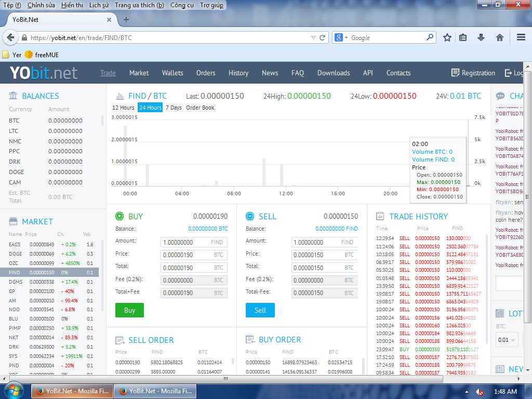Click the YObit.net logo
This screenshot has width=532, height=399.
tap(44, 73)
